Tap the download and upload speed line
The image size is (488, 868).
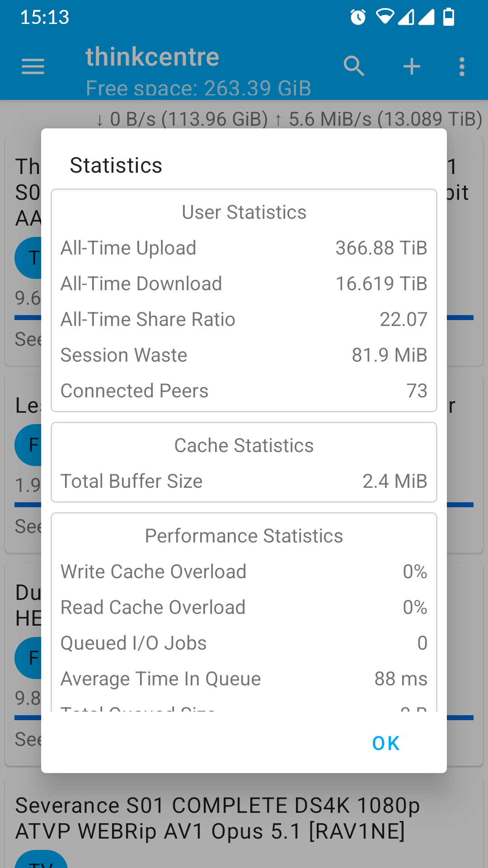tap(289, 119)
